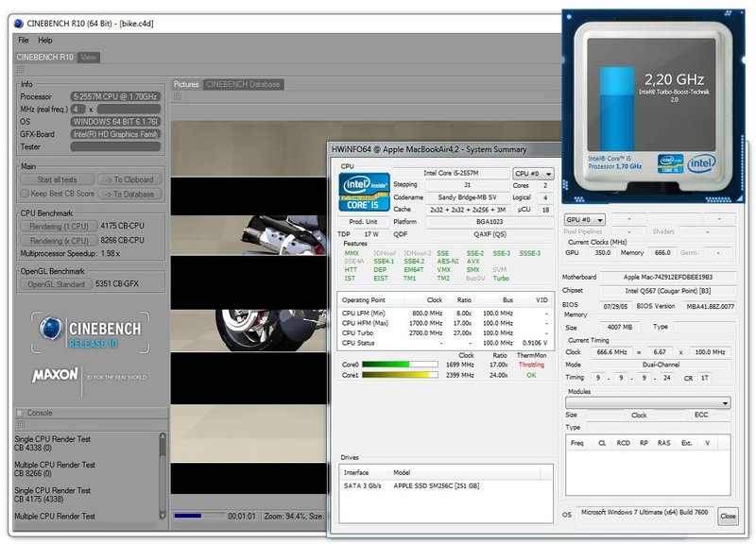Click the Intel Core i5 logo in HWiNFO
The width and height of the screenshot is (756, 544).
tap(364, 192)
